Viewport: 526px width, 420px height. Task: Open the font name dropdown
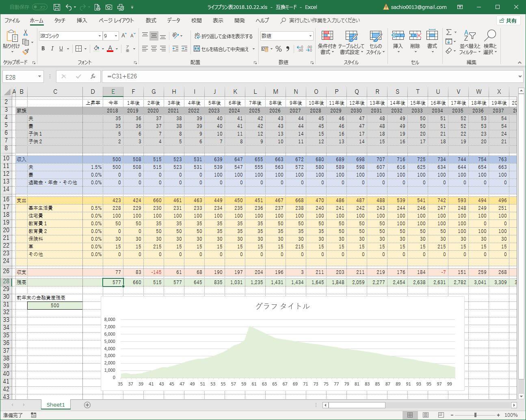[100, 36]
